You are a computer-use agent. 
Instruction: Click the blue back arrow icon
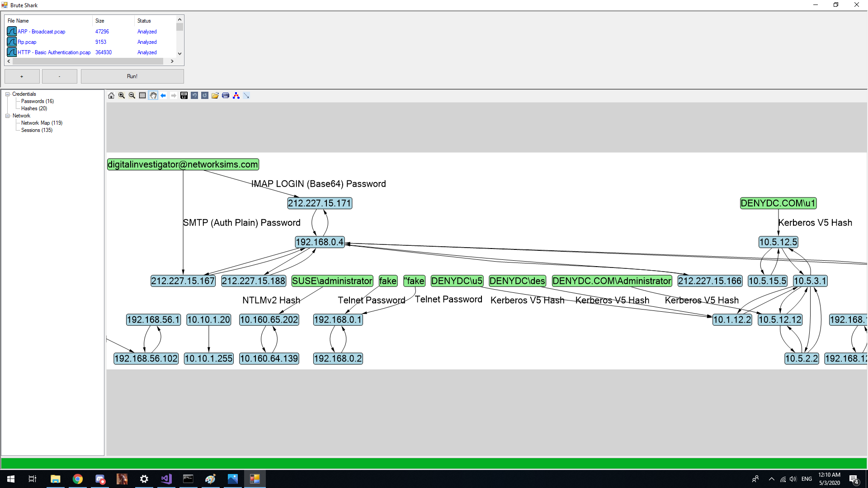(163, 95)
